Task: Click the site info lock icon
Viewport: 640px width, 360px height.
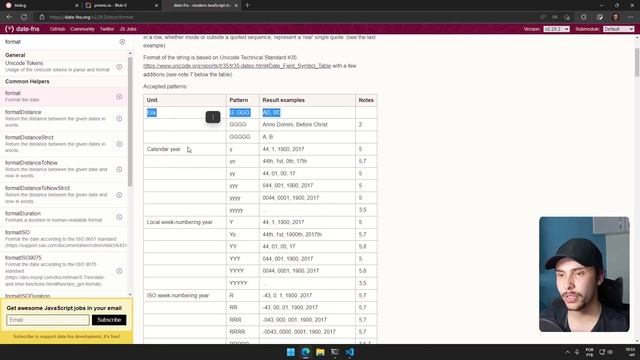Action: coord(42,17)
